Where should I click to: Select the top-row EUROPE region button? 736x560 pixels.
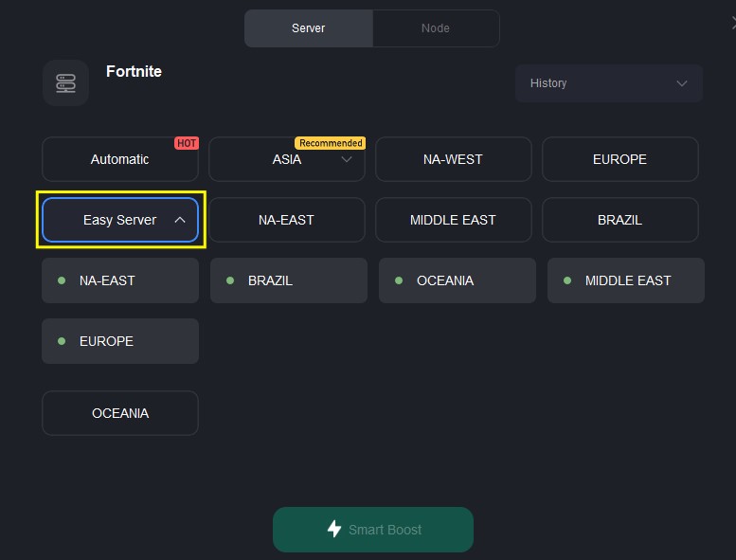(x=619, y=159)
